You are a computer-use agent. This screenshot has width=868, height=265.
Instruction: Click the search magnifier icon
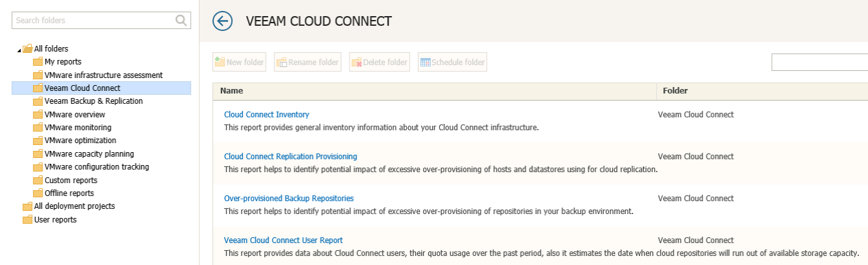click(181, 20)
